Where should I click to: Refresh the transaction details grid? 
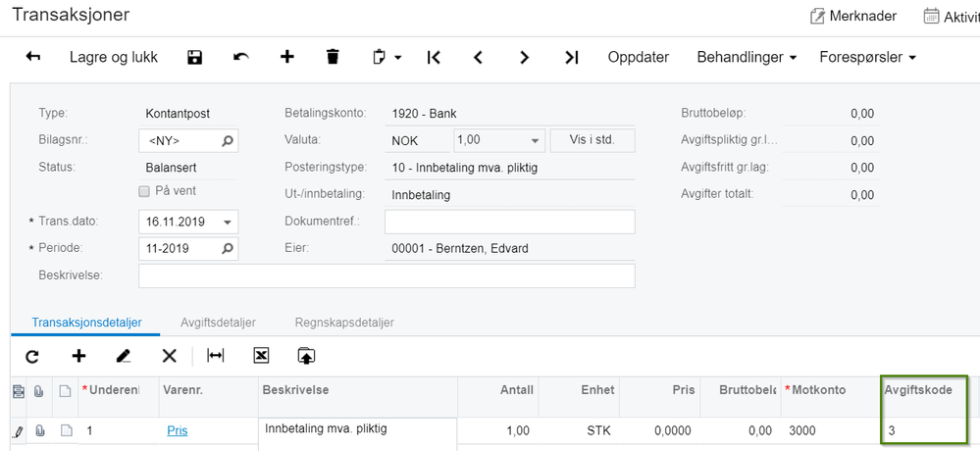(31, 356)
